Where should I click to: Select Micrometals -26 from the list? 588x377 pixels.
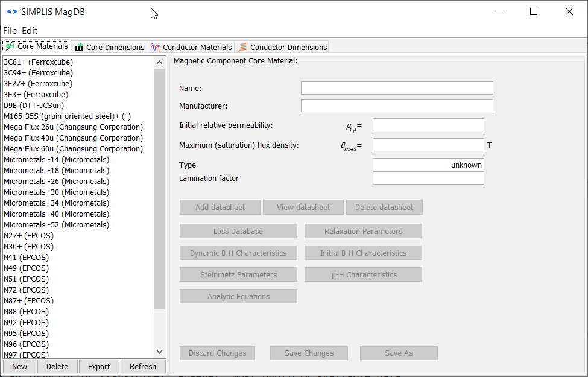[x=56, y=182]
